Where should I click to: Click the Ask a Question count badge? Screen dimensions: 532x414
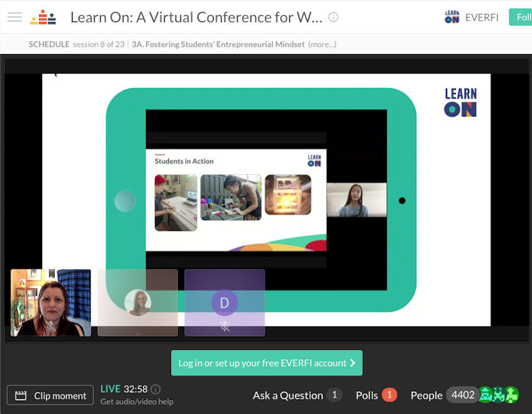tap(334, 394)
